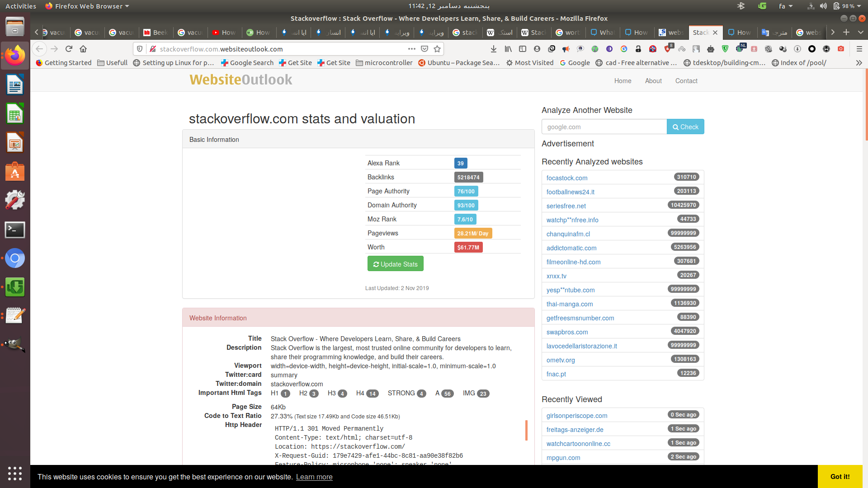Viewport: 868px width, 488px height.
Task: Open tracking protection shield info
Action: [x=140, y=49]
